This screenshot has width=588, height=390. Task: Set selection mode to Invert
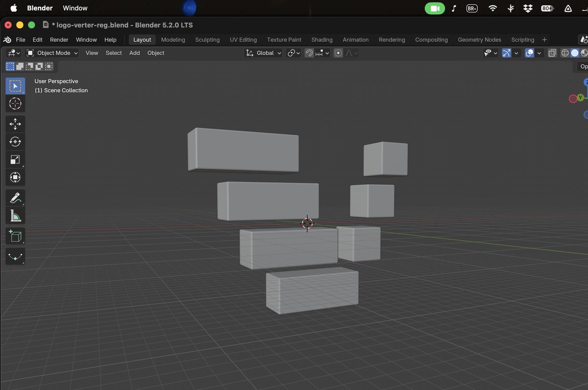(x=39, y=66)
